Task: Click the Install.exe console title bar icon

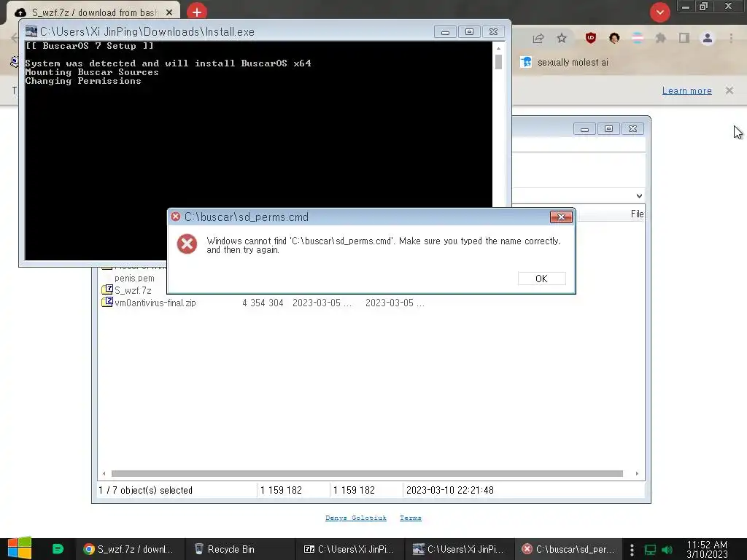Action: [x=31, y=31]
